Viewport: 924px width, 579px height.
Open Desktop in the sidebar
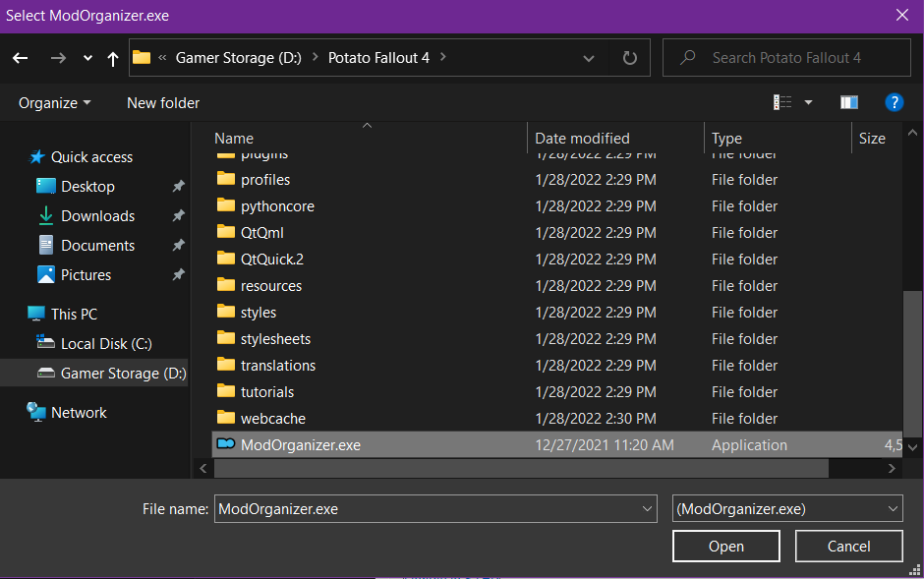[x=87, y=187]
